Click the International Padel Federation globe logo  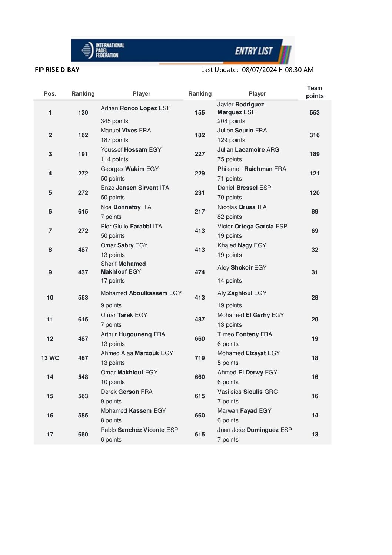(x=87, y=50)
